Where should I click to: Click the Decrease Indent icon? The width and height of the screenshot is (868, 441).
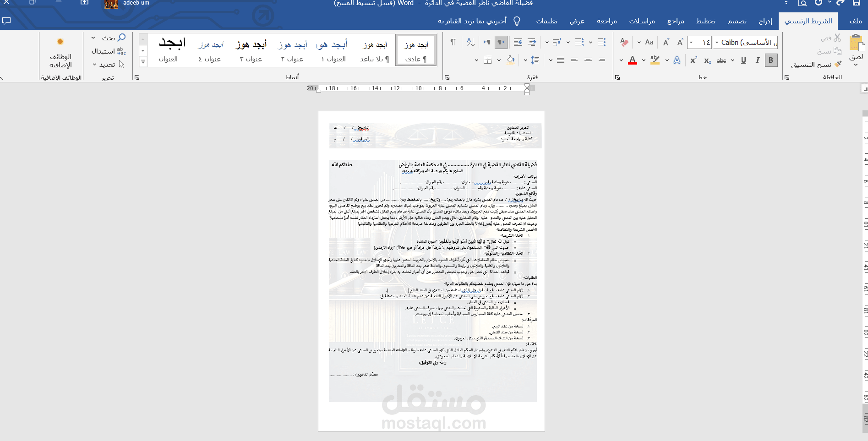coord(532,42)
